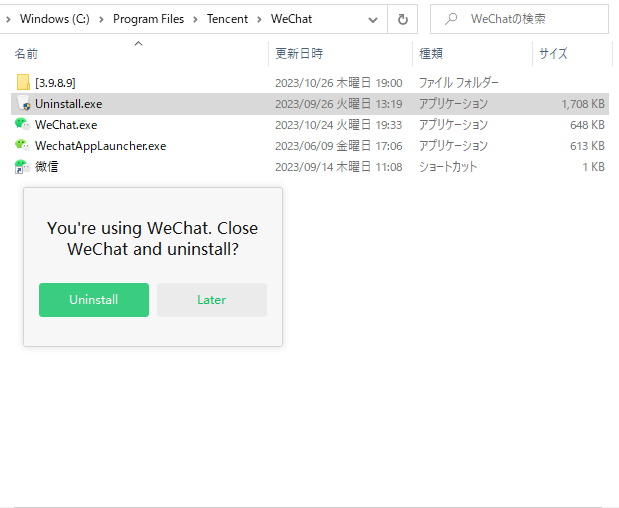Click the 1 KB size value
The width and height of the screenshot is (619, 508).
click(594, 167)
